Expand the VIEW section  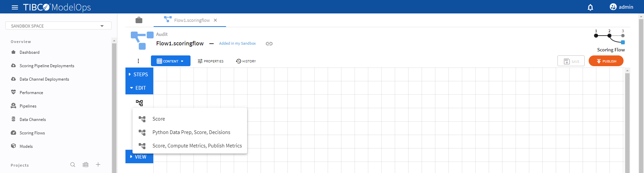click(x=139, y=157)
